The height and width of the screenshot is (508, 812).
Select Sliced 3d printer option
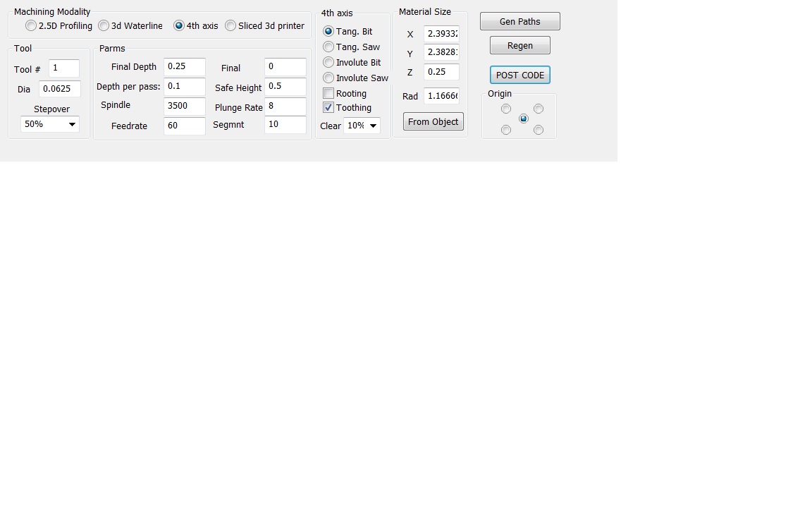230,26
